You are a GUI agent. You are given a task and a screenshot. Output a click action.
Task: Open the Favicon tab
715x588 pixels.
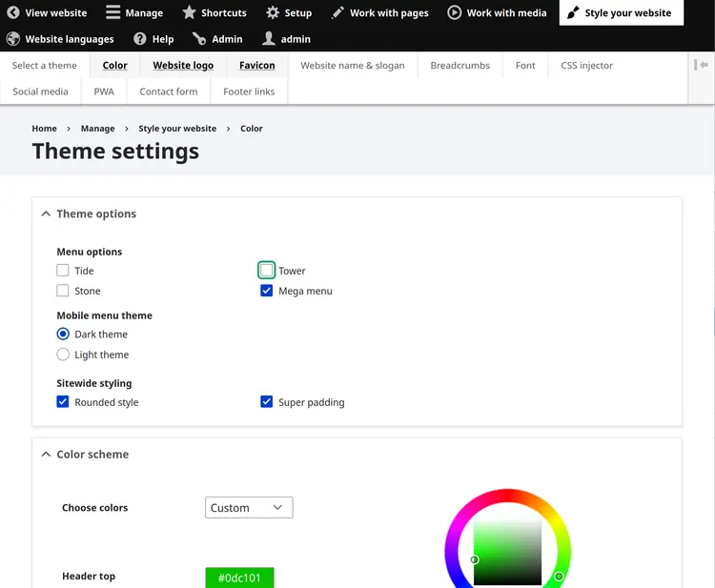point(257,65)
